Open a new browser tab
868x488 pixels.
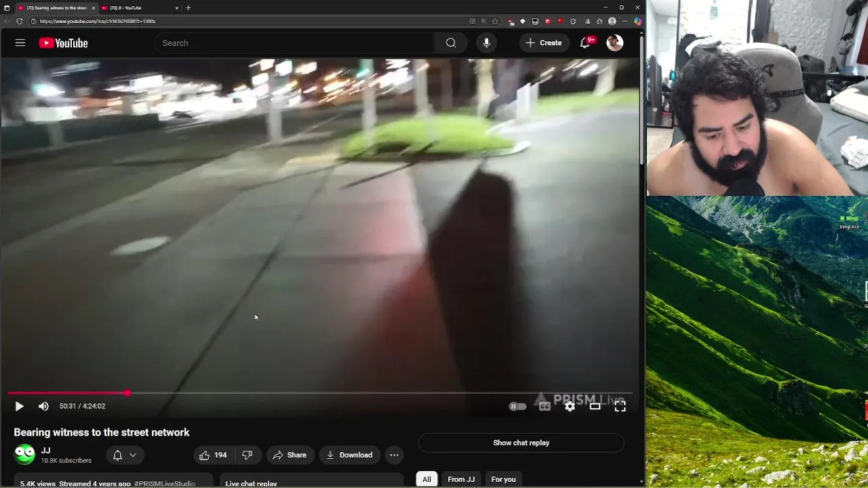[x=188, y=7]
